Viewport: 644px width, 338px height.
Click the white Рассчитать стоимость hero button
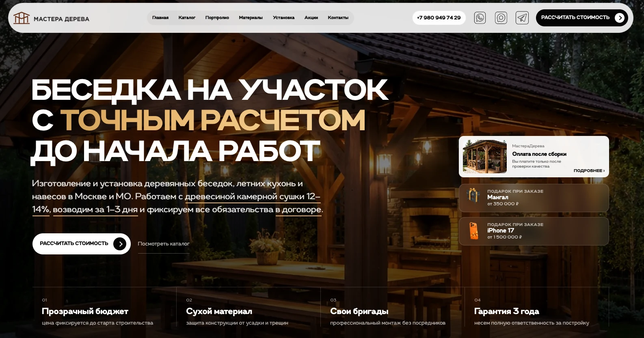(x=82, y=244)
